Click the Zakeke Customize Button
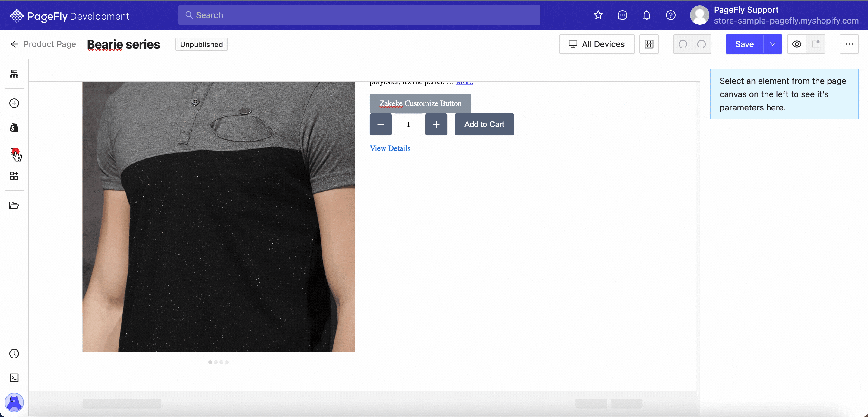 [420, 103]
